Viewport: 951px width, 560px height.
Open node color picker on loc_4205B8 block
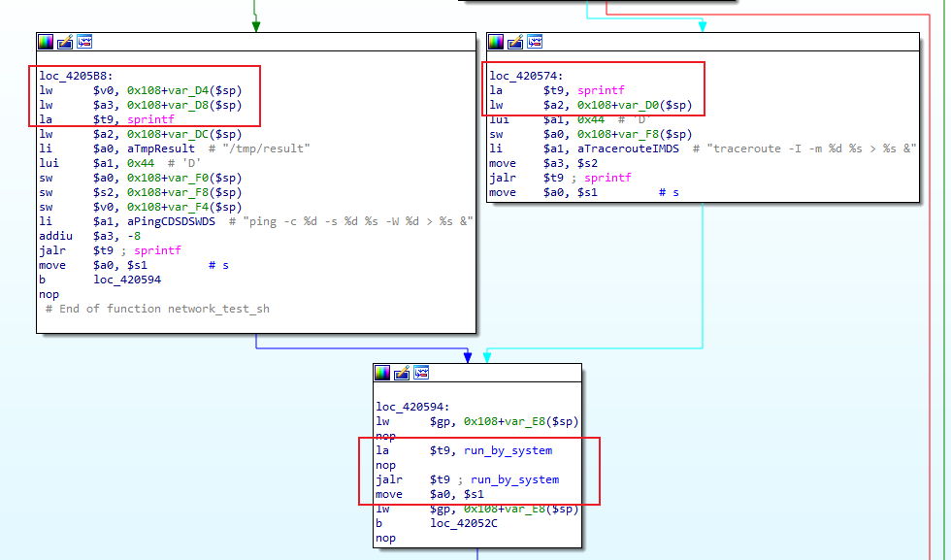pyautogui.click(x=46, y=42)
